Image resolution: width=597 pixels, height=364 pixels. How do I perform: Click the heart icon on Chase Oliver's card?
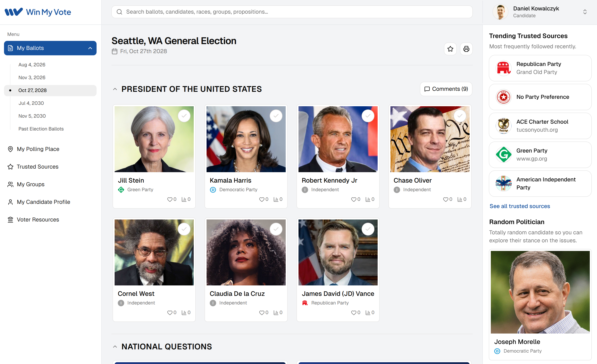[x=445, y=199]
